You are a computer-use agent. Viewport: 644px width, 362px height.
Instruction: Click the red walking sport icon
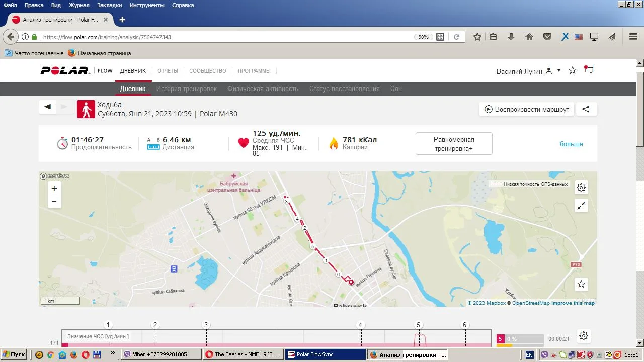[x=86, y=109]
